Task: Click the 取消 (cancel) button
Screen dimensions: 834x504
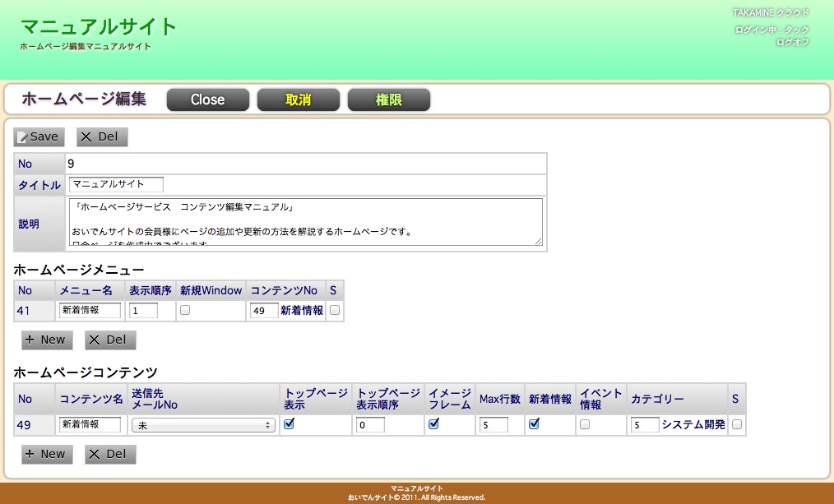Action: [299, 100]
